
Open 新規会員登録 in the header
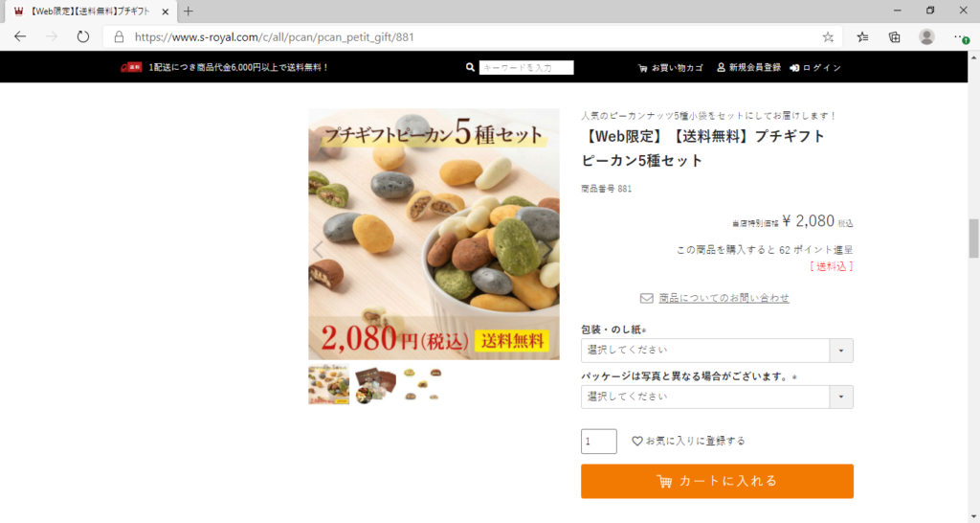(x=748, y=68)
